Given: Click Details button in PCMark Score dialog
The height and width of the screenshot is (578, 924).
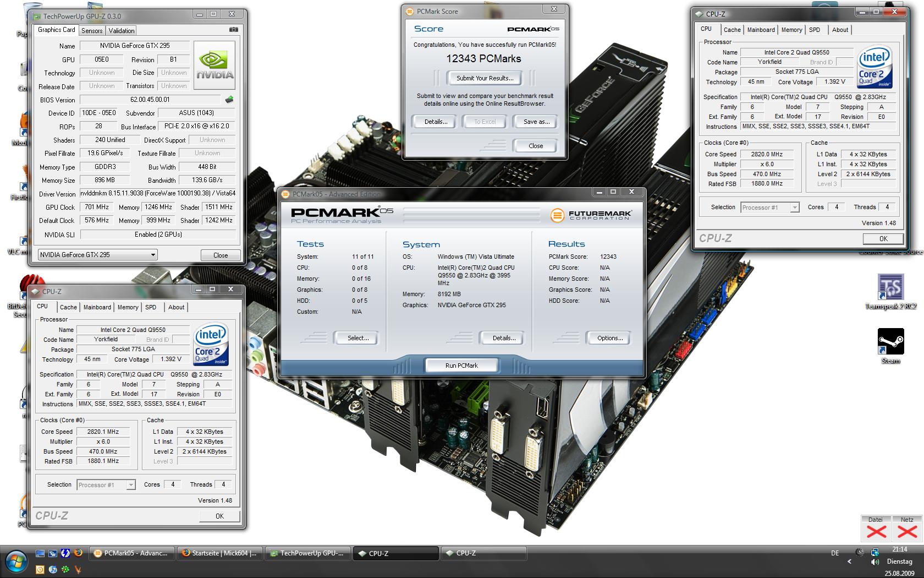Looking at the screenshot, I should (436, 122).
